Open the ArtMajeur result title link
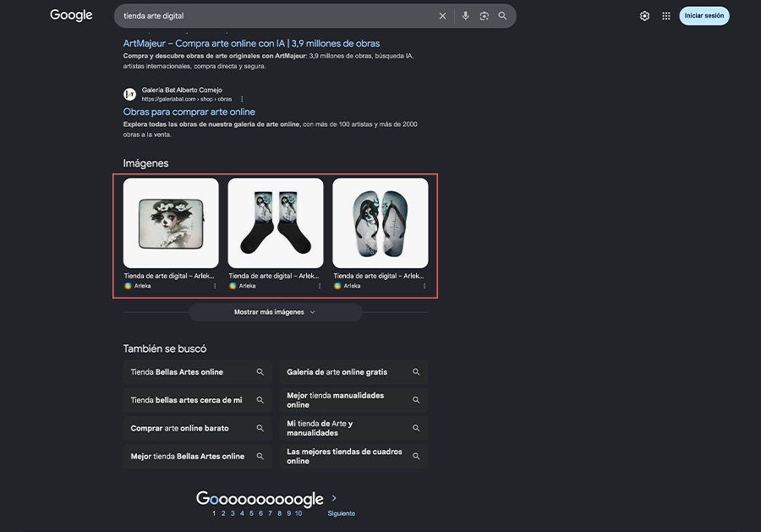 [251, 43]
